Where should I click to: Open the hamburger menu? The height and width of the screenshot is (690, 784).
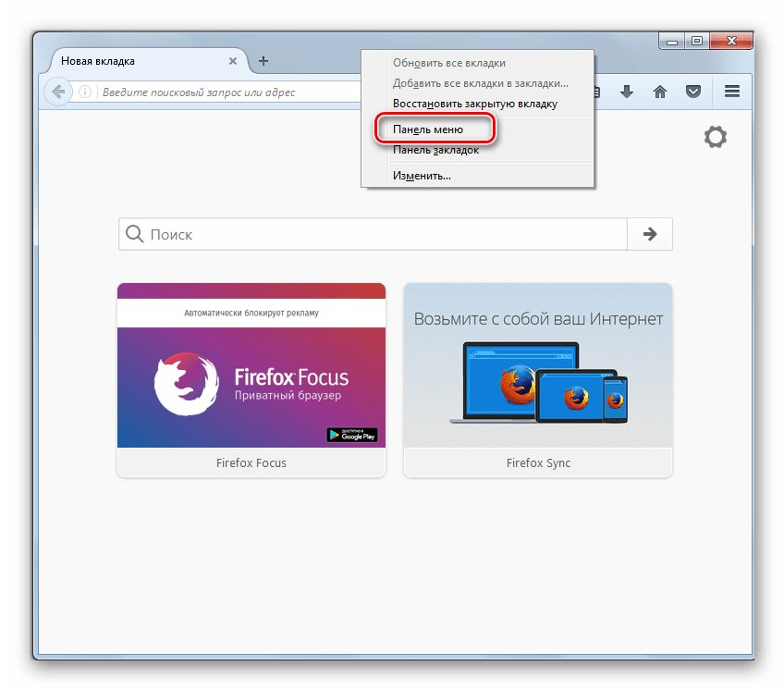pyautogui.click(x=732, y=92)
